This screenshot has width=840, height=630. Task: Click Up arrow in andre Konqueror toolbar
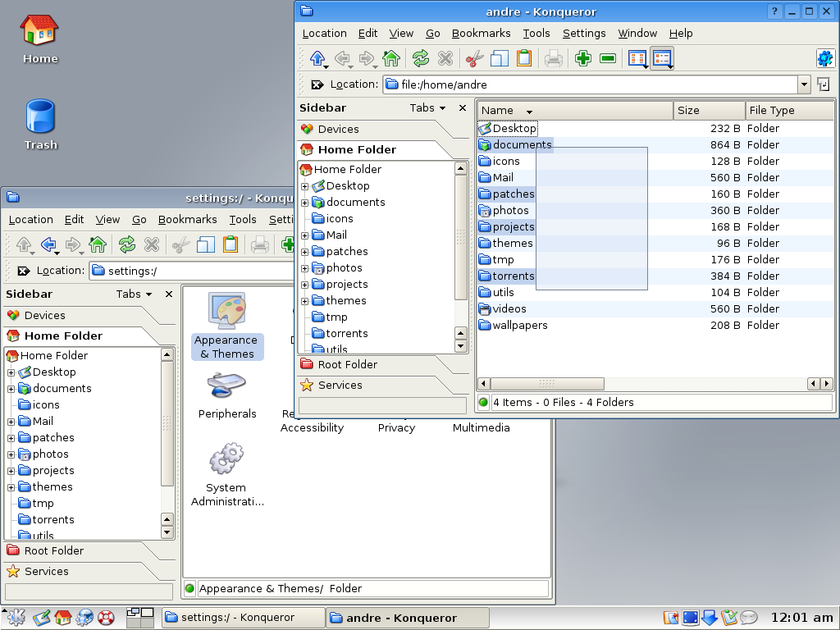tap(317, 58)
